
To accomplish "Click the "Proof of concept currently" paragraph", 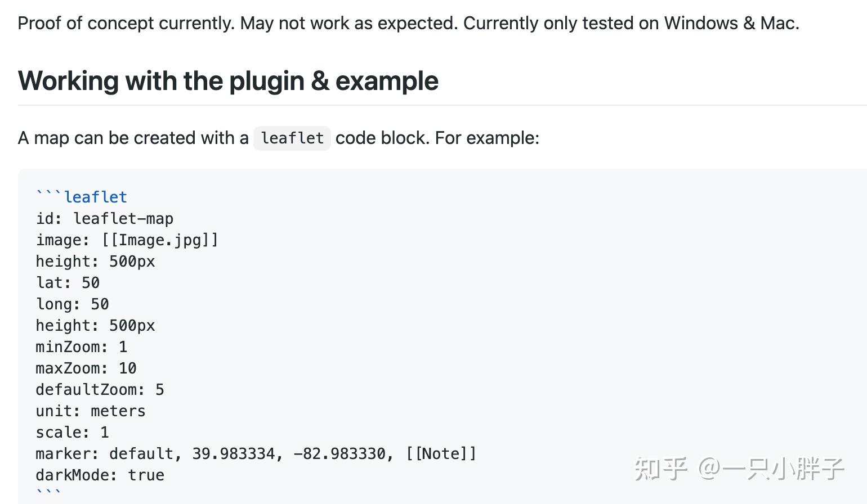I will point(408,23).
